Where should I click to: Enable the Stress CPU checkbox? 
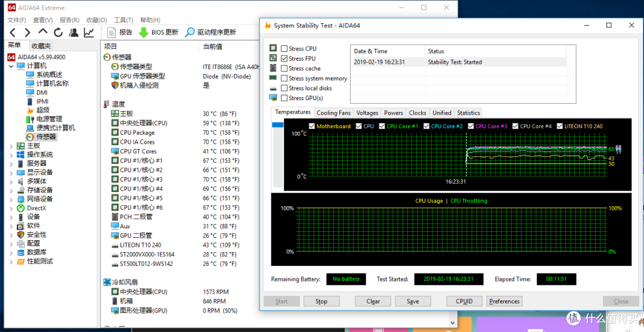[284, 48]
